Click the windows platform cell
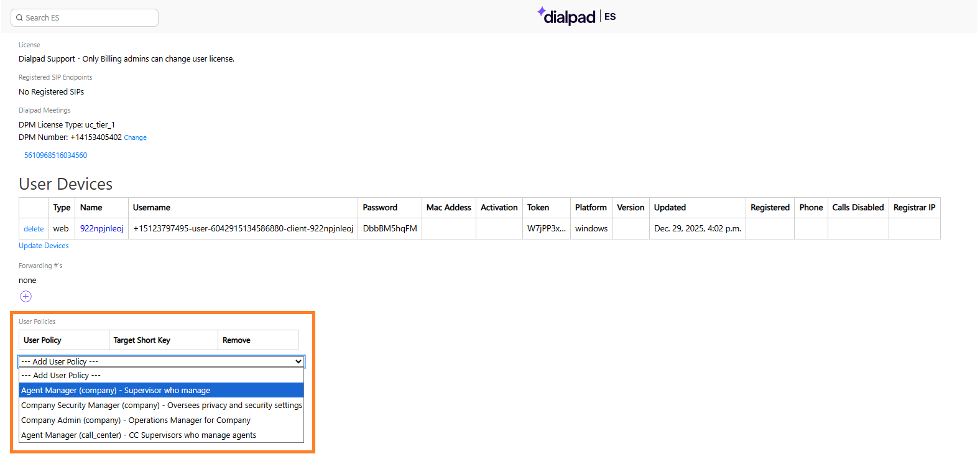Screen dimensions: 980x464 pos(591,229)
